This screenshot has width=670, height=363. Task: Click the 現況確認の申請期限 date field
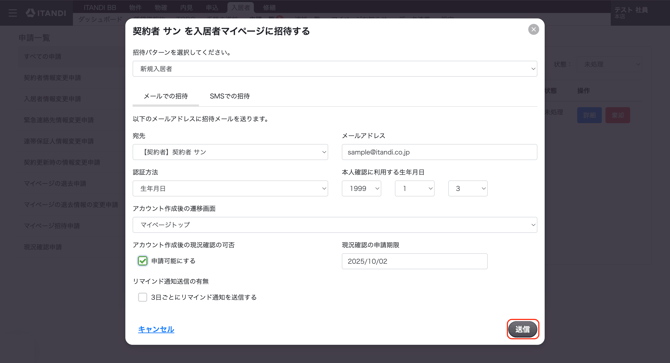pyautogui.click(x=414, y=261)
